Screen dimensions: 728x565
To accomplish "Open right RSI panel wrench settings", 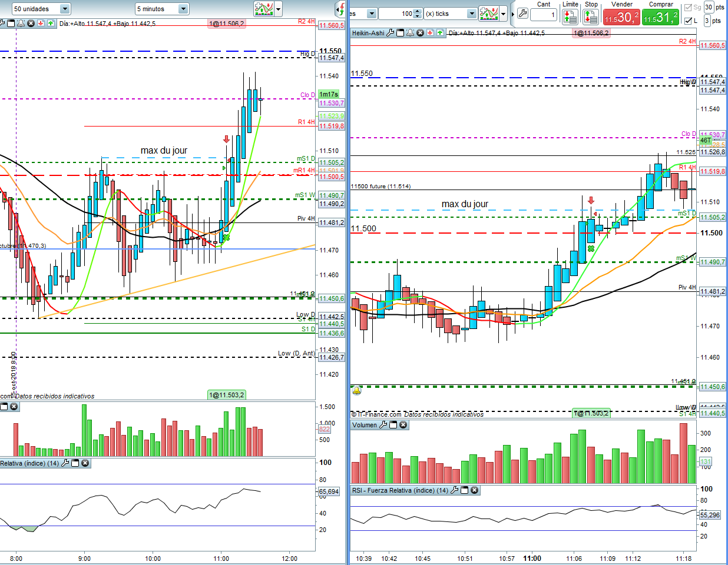I will pyautogui.click(x=455, y=490).
